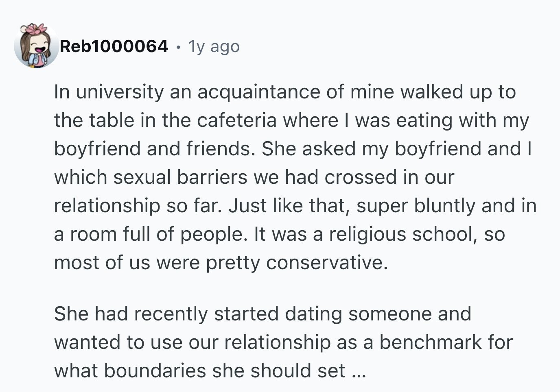
Task: Click the line starting 'She had recently started'
Action: (x=263, y=314)
